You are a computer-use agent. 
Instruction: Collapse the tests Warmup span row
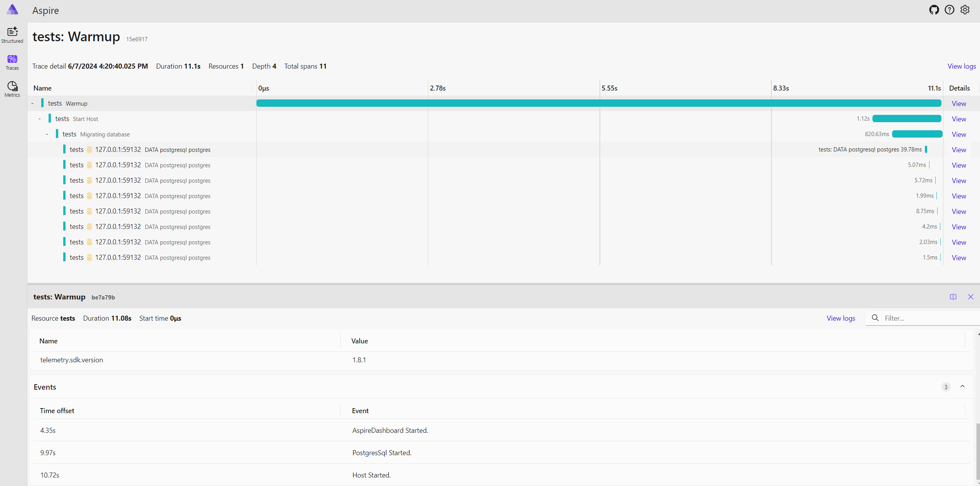click(x=32, y=103)
